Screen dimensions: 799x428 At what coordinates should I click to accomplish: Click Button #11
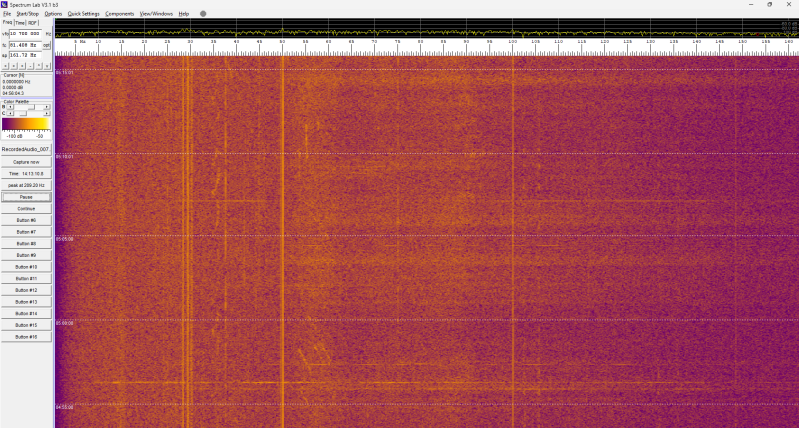click(x=26, y=279)
